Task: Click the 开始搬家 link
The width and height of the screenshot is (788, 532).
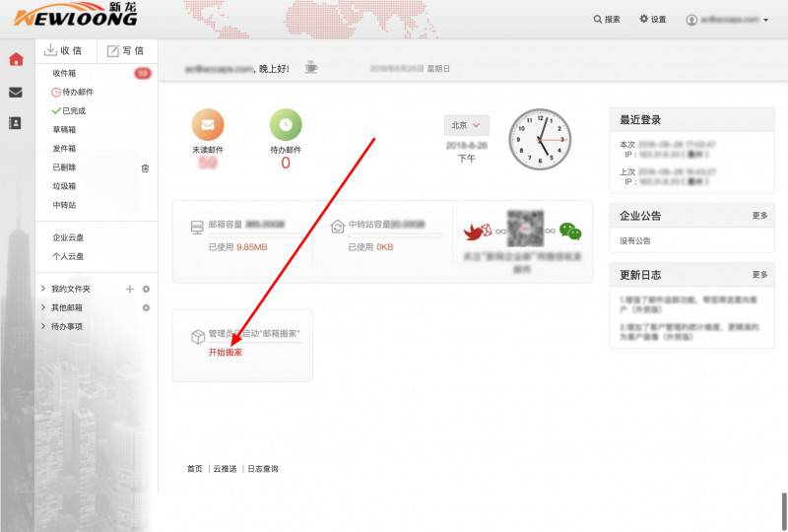Action: (225, 352)
